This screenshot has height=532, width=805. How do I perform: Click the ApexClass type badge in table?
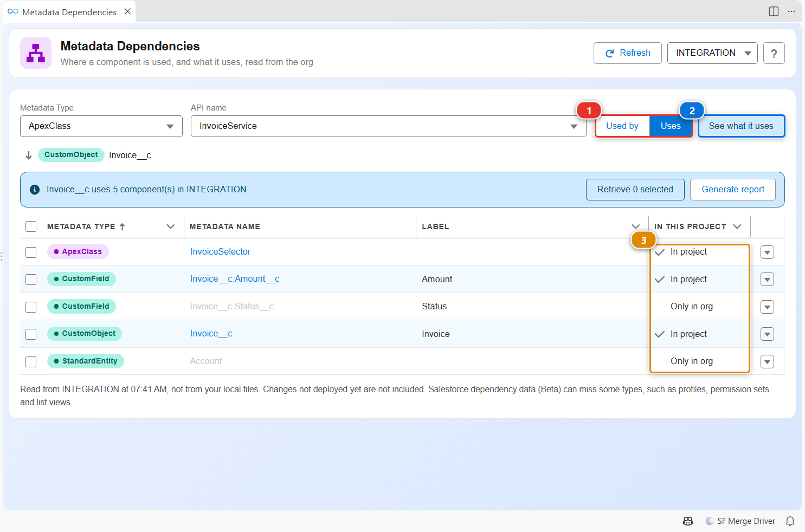click(78, 252)
